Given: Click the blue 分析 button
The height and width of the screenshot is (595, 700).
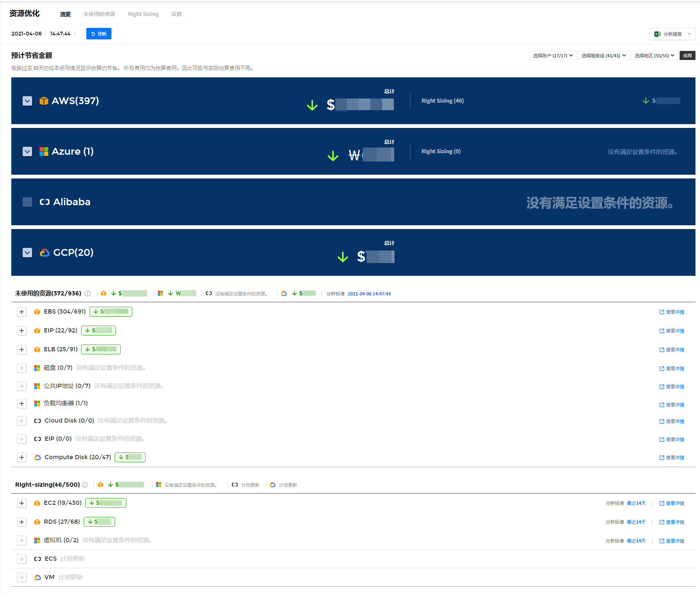Looking at the screenshot, I should click(x=99, y=34).
